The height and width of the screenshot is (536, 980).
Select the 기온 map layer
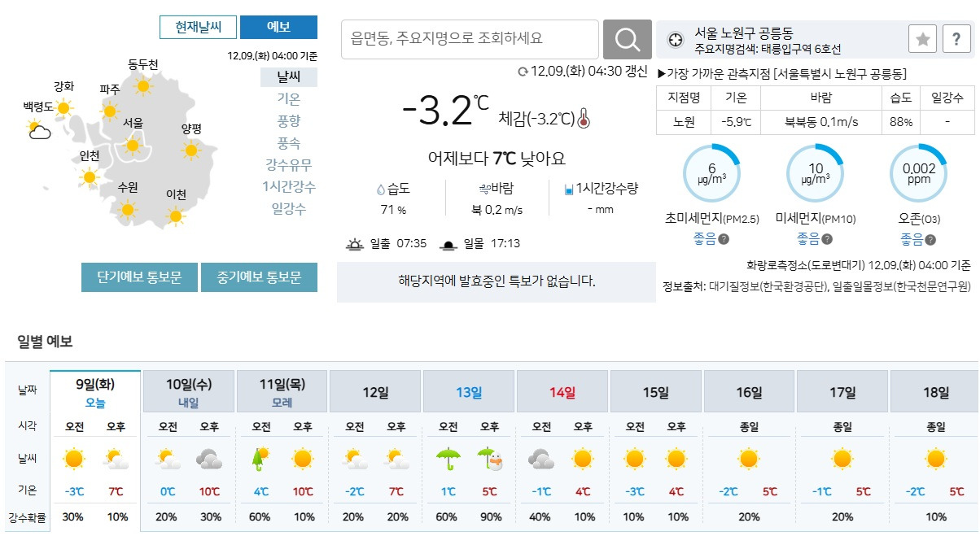pos(289,99)
